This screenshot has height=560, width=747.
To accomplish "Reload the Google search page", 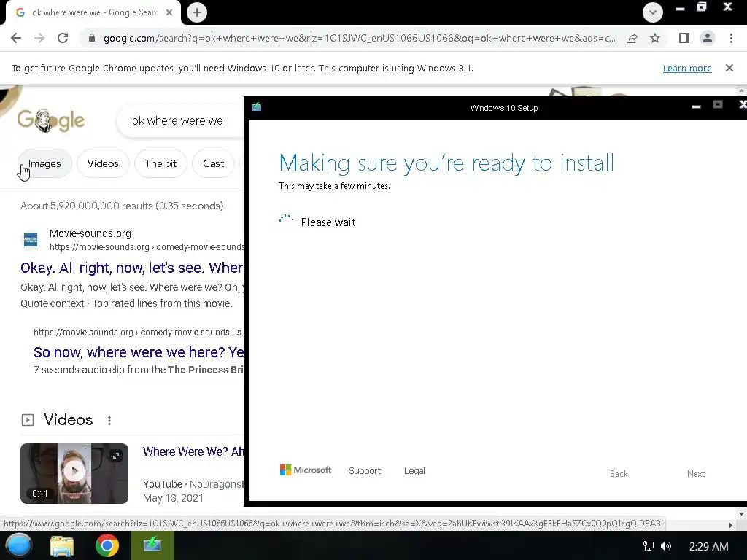I will (x=63, y=38).
